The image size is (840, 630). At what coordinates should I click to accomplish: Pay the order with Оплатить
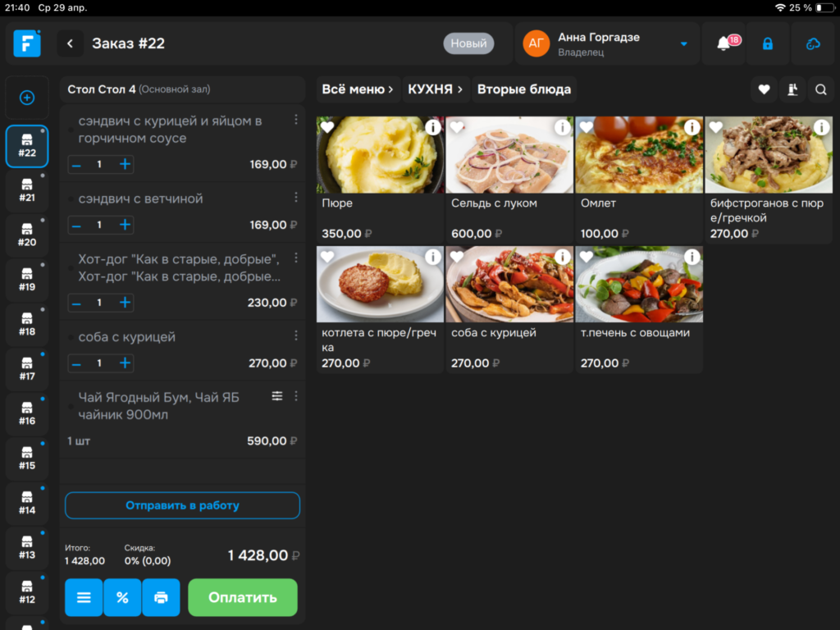tap(243, 597)
